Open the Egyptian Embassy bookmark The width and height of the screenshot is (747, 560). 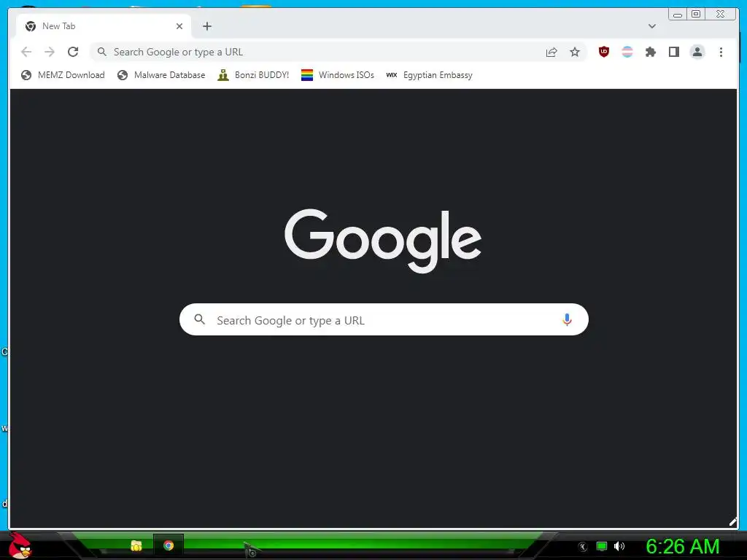pyautogui.click(x=429, y=75)
